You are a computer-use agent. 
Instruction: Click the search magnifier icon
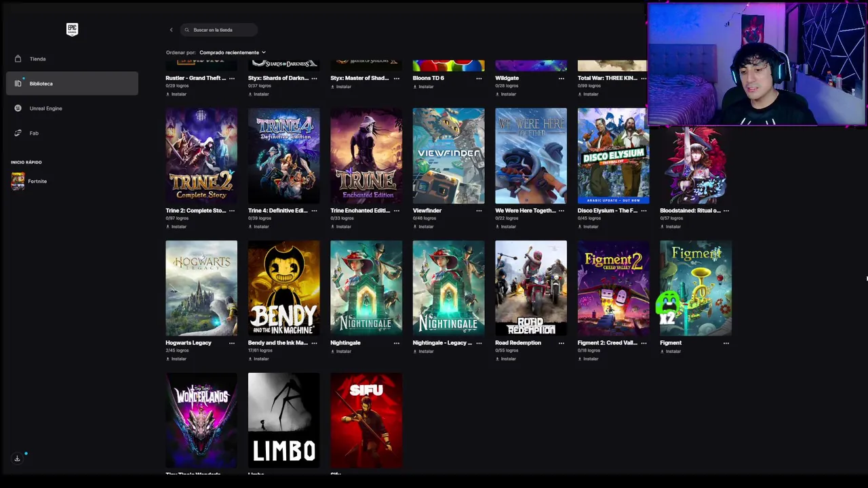point(187,30)
